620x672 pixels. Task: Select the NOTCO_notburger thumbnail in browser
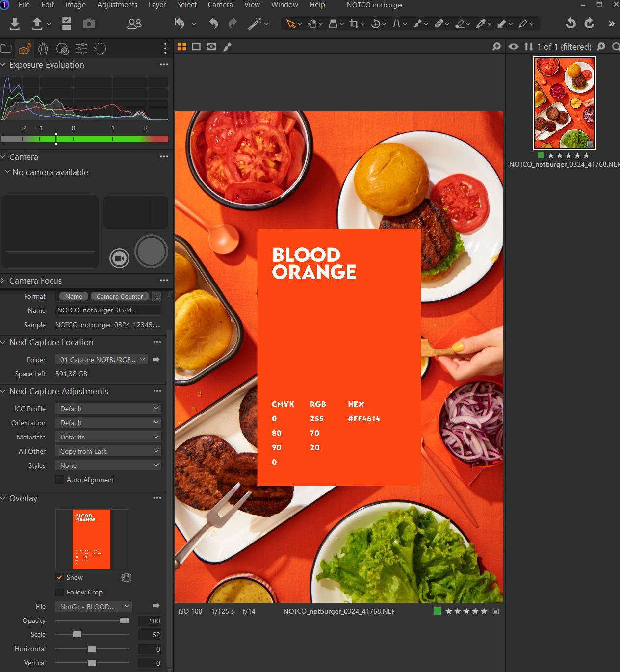tap(564, 103)
